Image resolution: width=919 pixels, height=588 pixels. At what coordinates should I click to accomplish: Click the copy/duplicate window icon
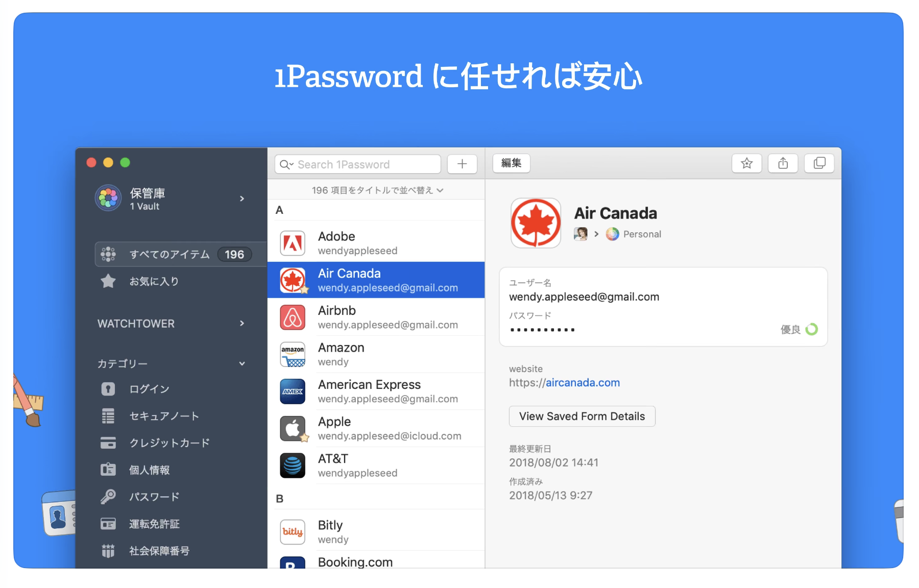pos(819,163)
